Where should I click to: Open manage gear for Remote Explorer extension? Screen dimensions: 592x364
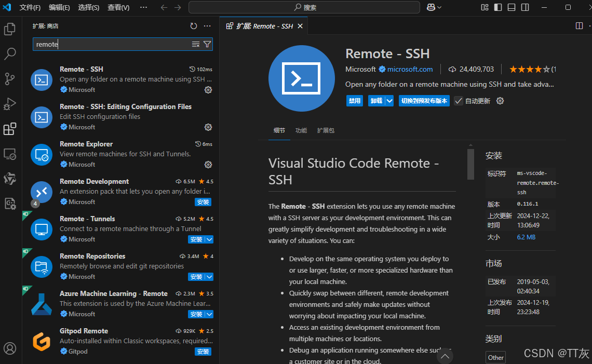pos(208,165)
